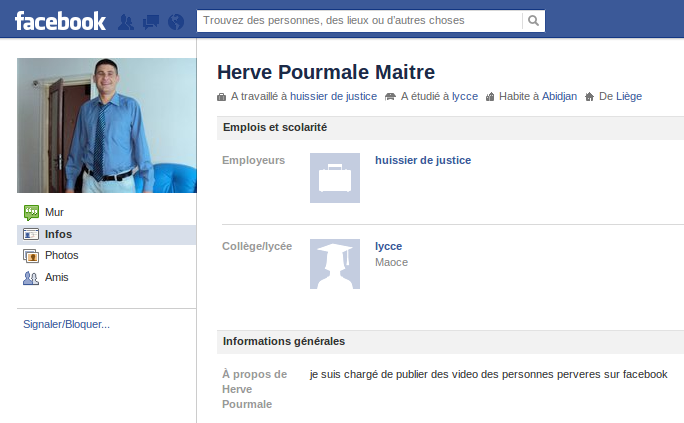Click the Photos icon in sidebar
Viewport: 684px width, 423px height.
[31, 256]
